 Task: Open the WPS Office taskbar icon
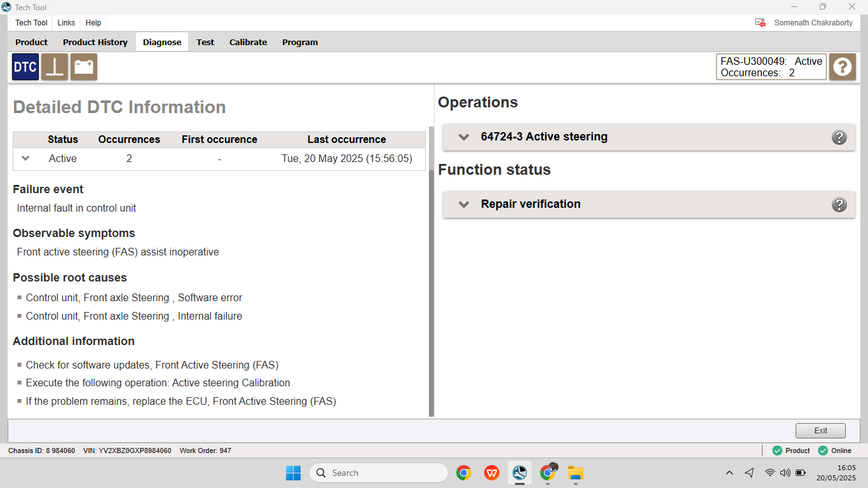[491, 473]
